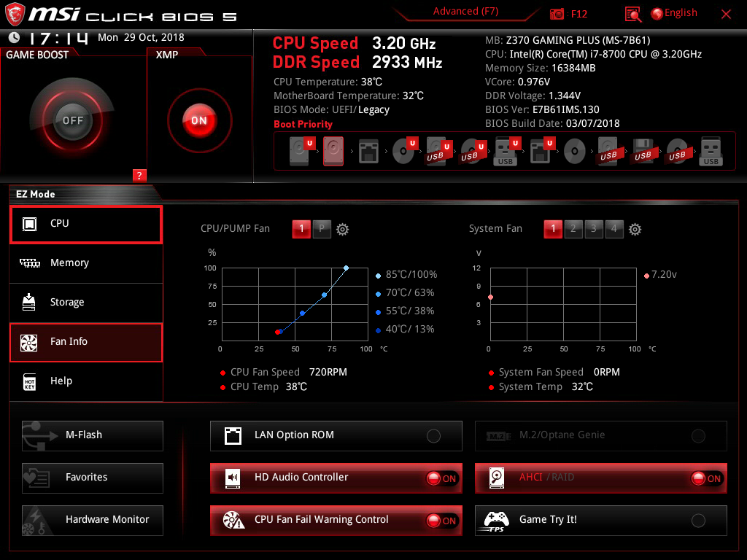Viewport: 747px width, 560px height.
Task: Select the legacy USB CD/DVD boot icon
Action: pos(678,152)
